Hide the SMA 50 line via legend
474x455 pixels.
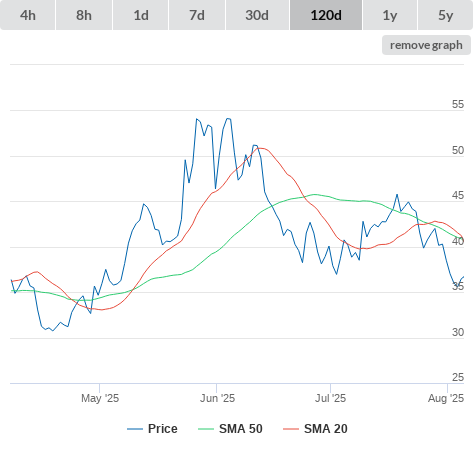230,429
